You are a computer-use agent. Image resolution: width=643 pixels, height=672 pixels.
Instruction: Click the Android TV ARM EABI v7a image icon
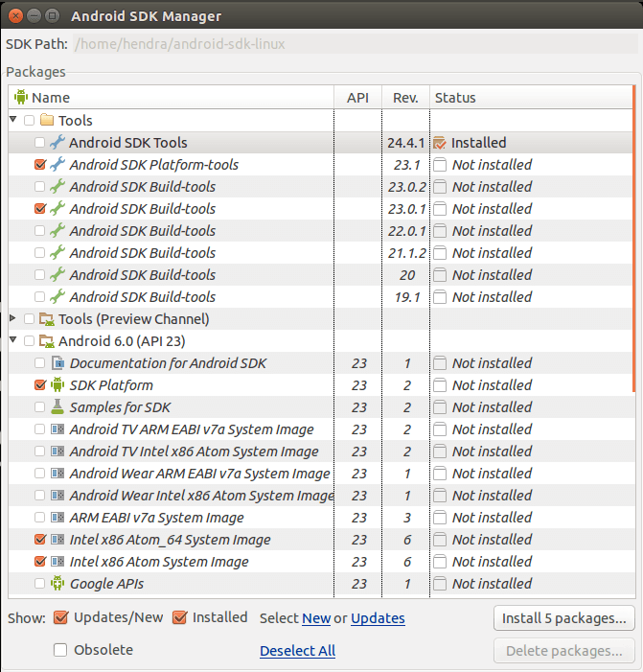point(57,429)
